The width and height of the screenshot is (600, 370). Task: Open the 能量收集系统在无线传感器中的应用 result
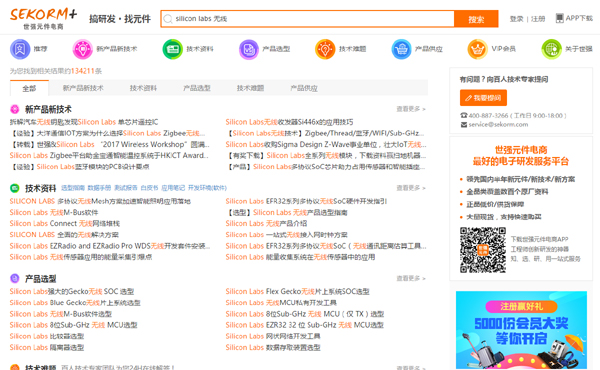[x=300, y=257]
